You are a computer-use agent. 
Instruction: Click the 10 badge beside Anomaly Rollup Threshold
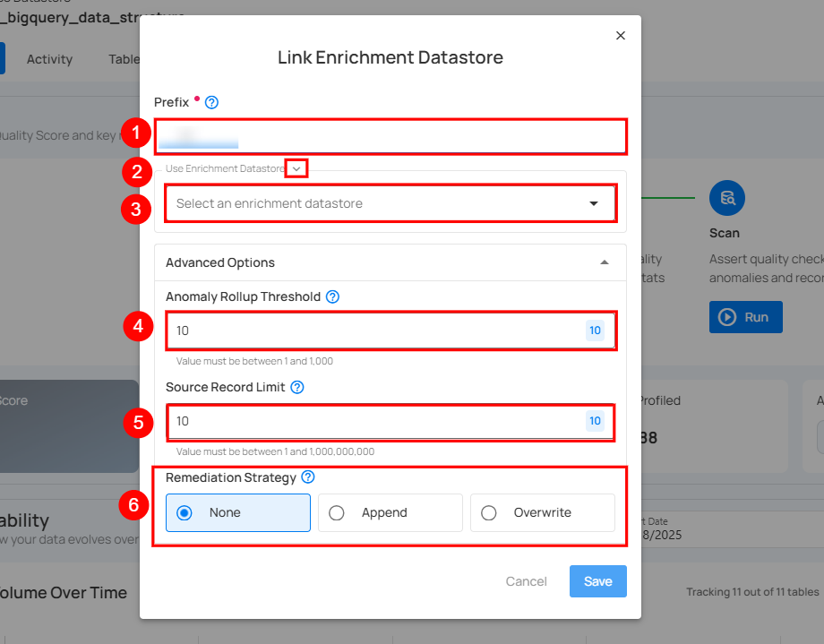point(595,331)
